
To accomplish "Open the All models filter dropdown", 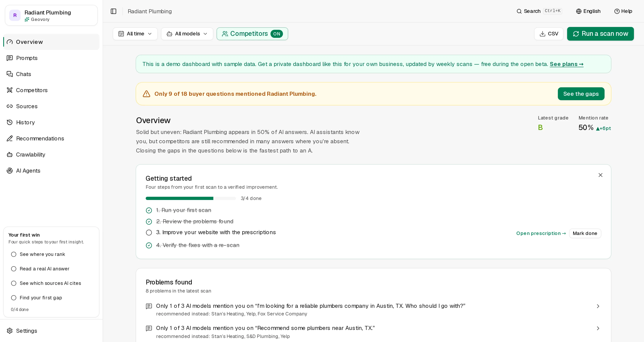I will 187,34.
